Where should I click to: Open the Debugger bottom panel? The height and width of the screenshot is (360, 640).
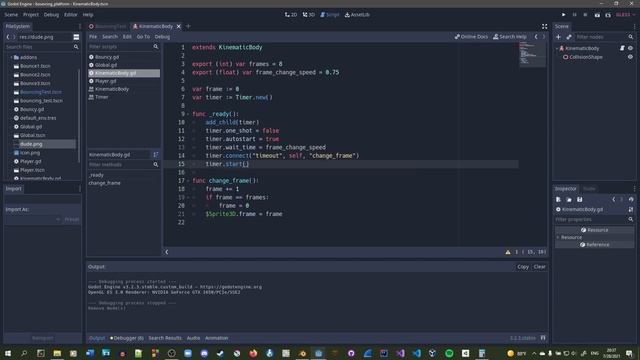[x=127, y=338]
